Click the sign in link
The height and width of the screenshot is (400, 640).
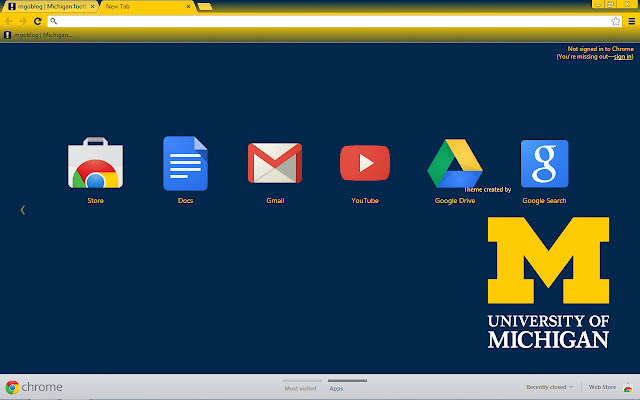point(623,57)
